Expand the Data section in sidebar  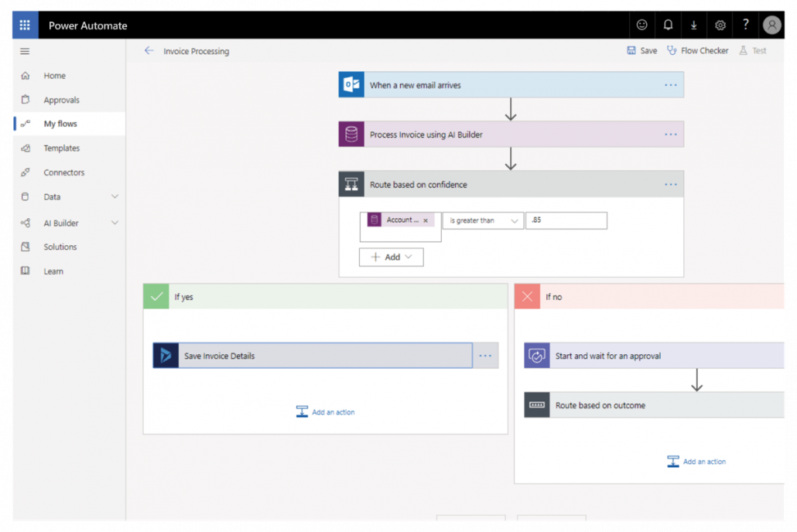click(x=115, y=197)
